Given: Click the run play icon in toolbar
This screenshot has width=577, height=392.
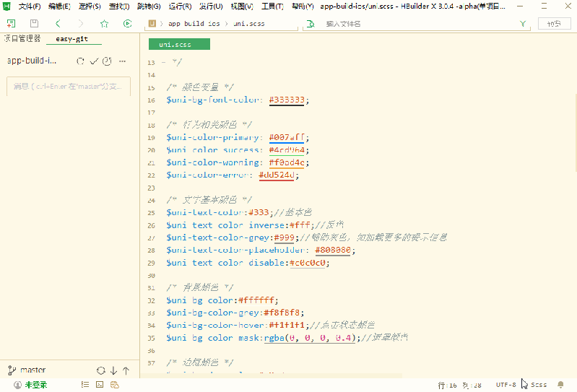Looking at the screenshot, I should coord(127,24).
